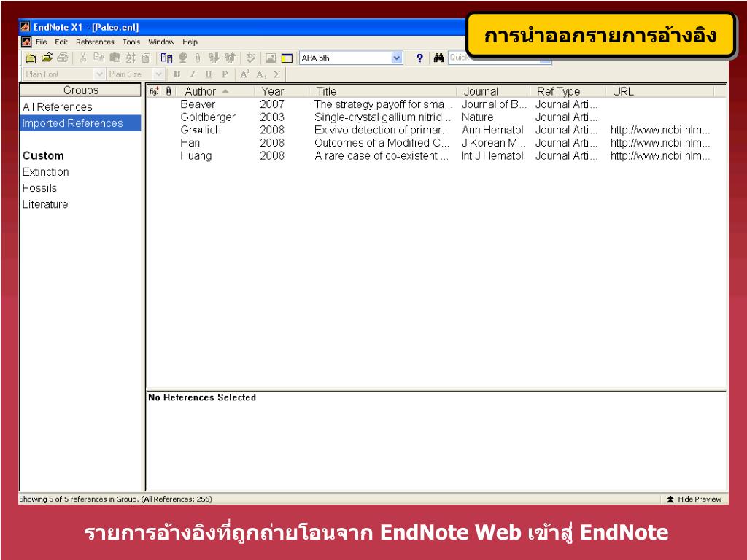
Task: Sort by the Journal column header
Action: coord(493,91)
